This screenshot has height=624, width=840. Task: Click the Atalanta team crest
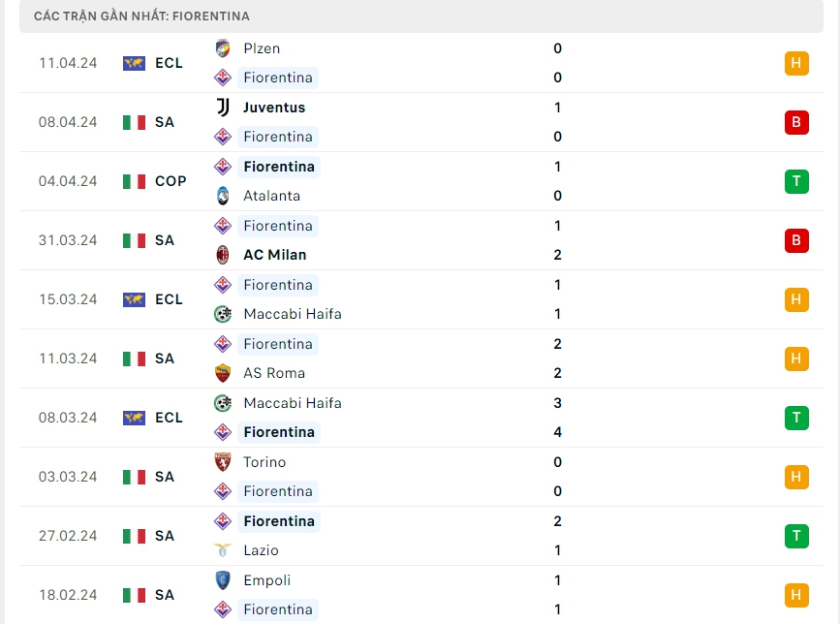click(223, 196)
